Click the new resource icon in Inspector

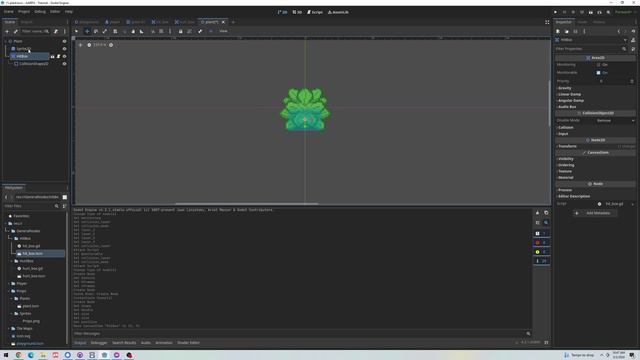pyautogui.click(x=558, y=31)
